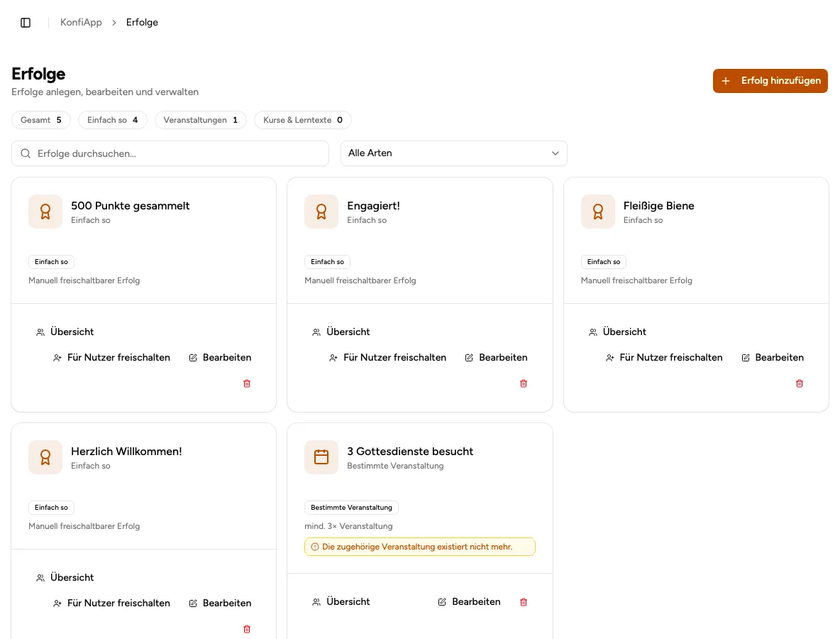Click the '3 Gottesdienste besucht' card title
Viewport: 840px width, 639px height.
tap(410, 452)
